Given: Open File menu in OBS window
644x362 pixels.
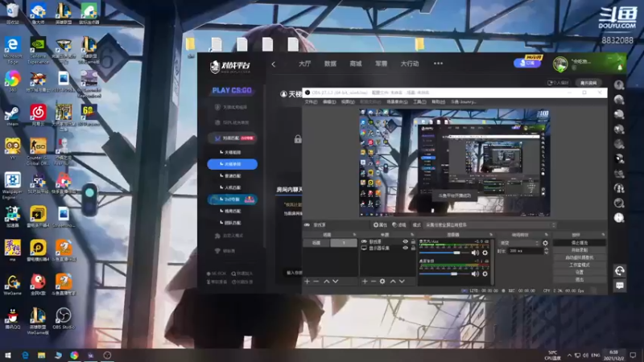Looking at the screenshot, I should (311, 102).
